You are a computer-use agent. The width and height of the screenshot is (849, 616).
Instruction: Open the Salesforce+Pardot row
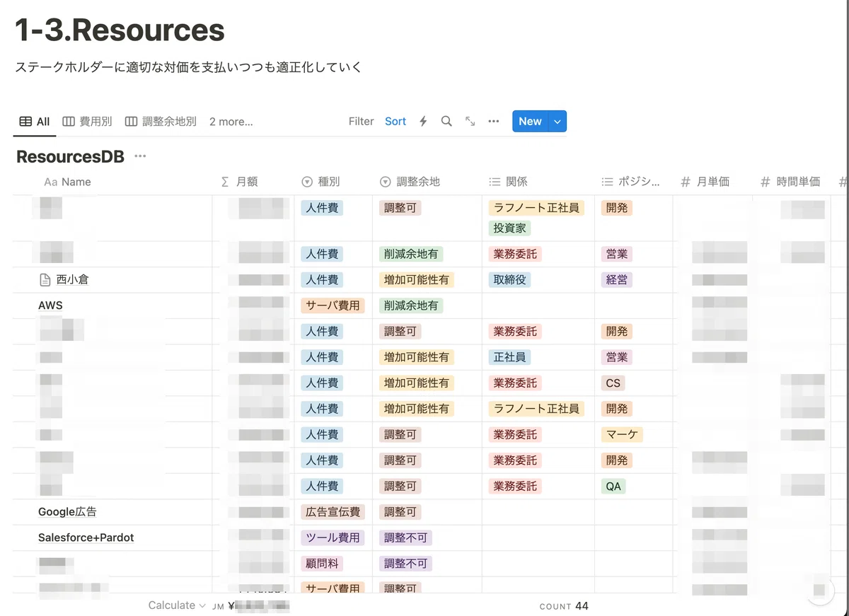pos(86,537)
